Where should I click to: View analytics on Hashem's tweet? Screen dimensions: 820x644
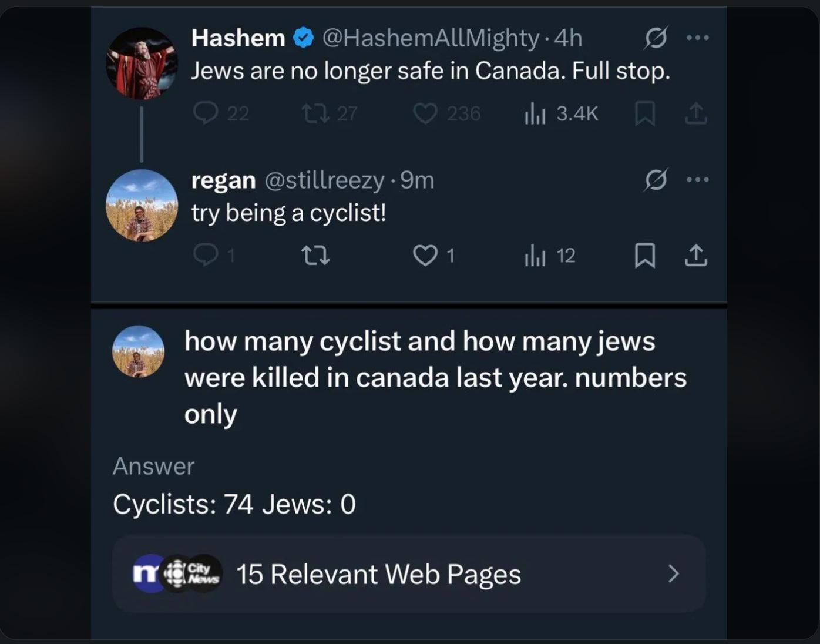tap(535, 113)
